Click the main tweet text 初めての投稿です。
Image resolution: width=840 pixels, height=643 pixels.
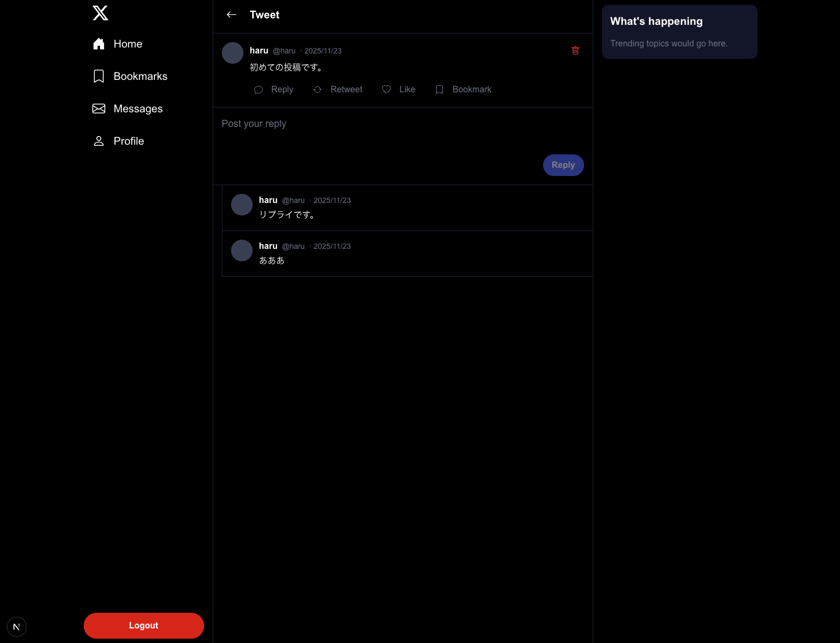pyautogui.click(x=287, y=67)
